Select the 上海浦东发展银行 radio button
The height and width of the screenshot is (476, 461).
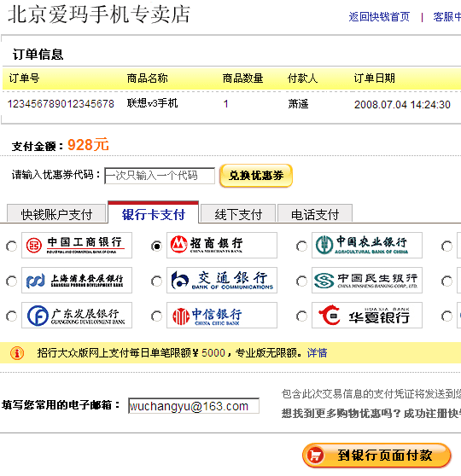[x=12, y=282]
